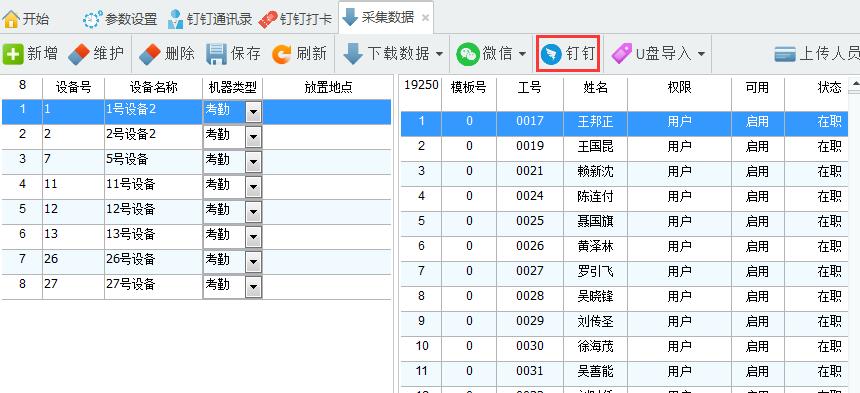
Task: Open 机器类型 dropdown for 5号设备
Action: click(x=253, y=162)
